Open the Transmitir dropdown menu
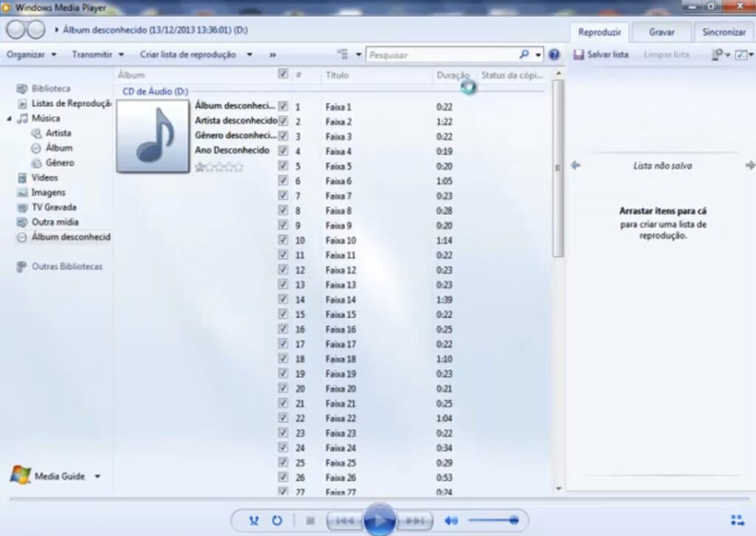Screen dimensions: 756x536 click(97, 55)
